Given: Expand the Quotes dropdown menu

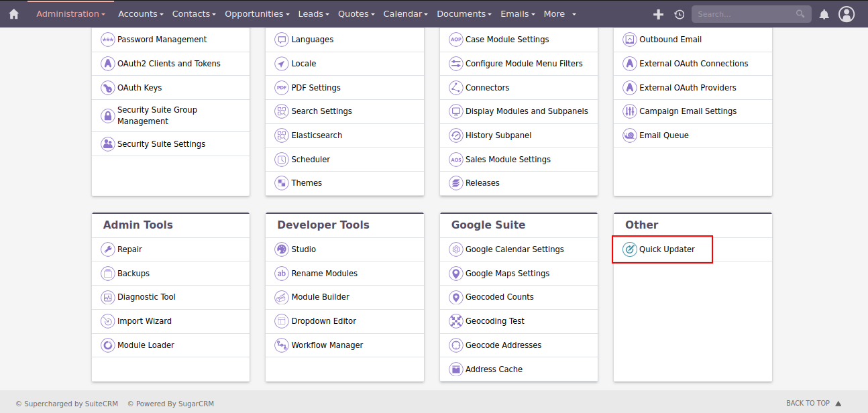Looking at the screenshot, I should click(x=358, y=14).
